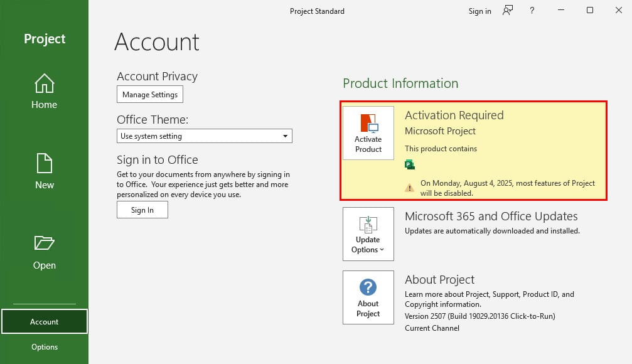Click the August 4, 2025 warning message
This screenshot has width=632, height=364.
coord(508,188)
